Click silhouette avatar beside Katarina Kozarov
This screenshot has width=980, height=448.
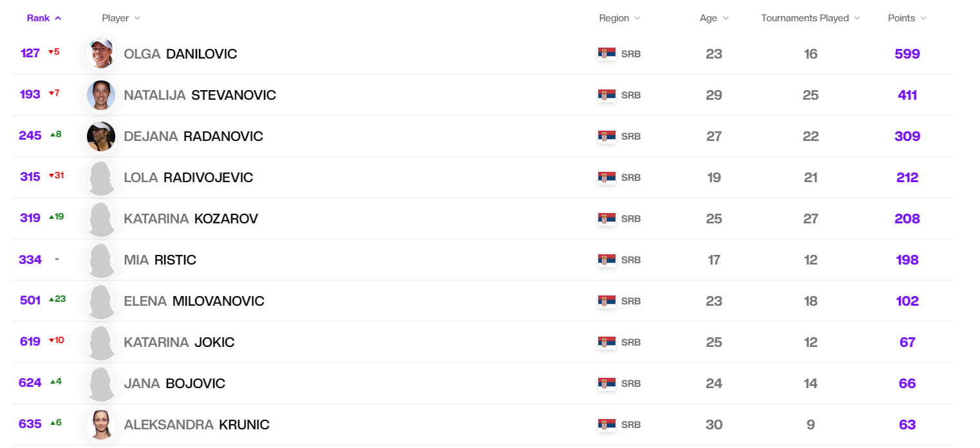click(101, 219)
